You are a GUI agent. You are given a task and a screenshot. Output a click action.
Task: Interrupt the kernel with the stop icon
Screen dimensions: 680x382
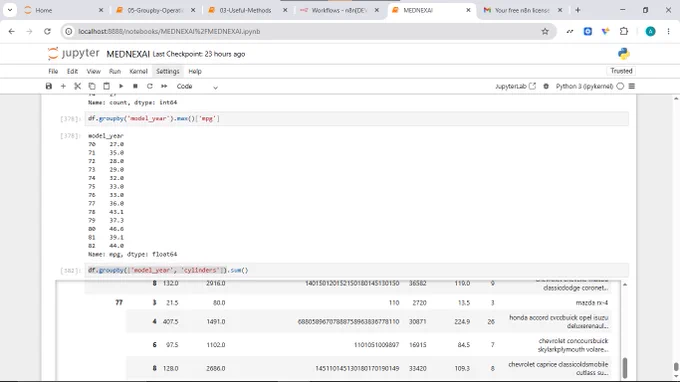click(135, 86)
